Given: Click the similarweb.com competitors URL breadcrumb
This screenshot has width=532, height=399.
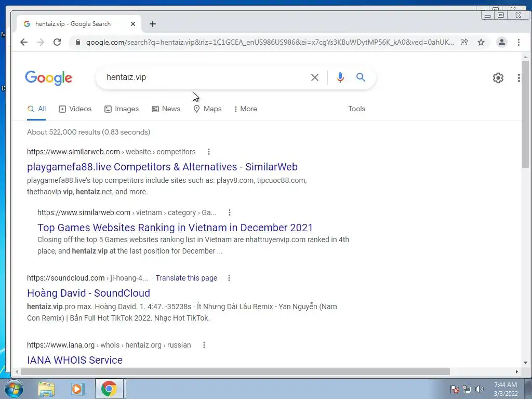Looking at the screenshot, I should (111, 152).
